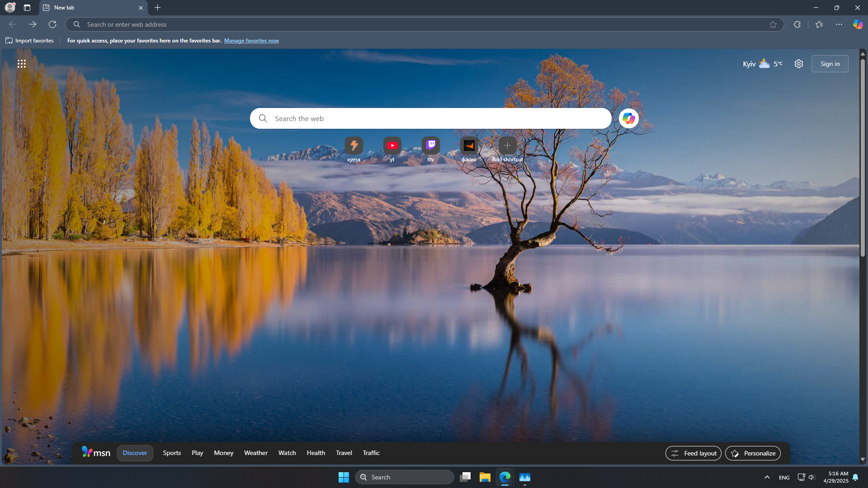Open Settings and more ellipsis menu
This screenshot has width=868, height=488.
point(839,24)
